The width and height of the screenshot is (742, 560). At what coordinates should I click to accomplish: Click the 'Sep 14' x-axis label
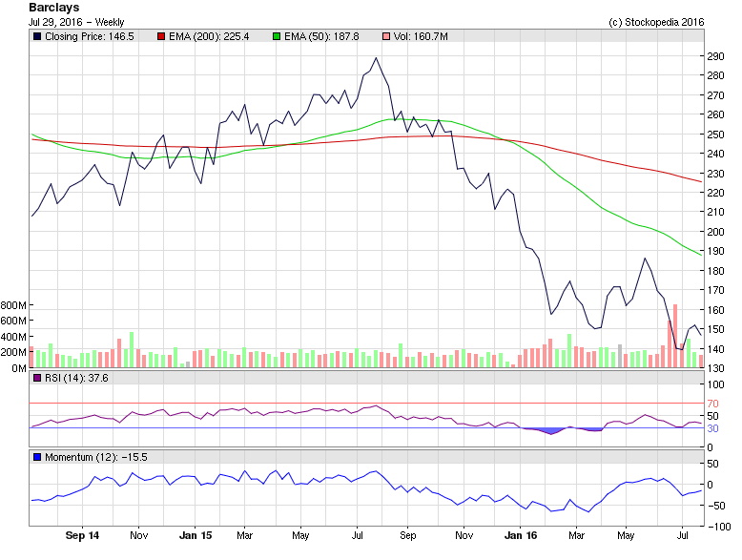[82, 535]
